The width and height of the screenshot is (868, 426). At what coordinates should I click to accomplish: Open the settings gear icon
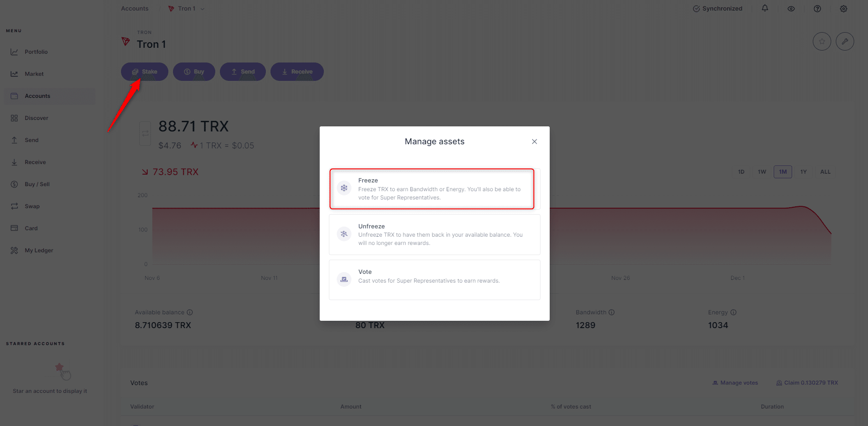tap(843, 9)
